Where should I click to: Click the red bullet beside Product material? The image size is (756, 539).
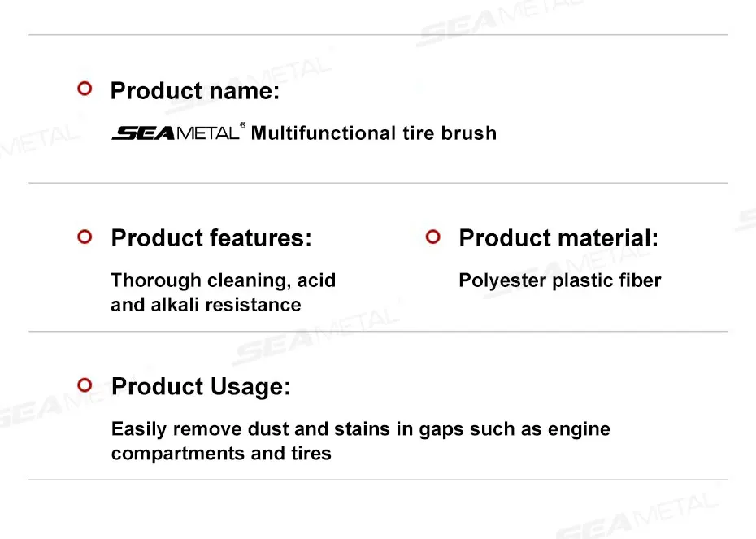[433, 237]
